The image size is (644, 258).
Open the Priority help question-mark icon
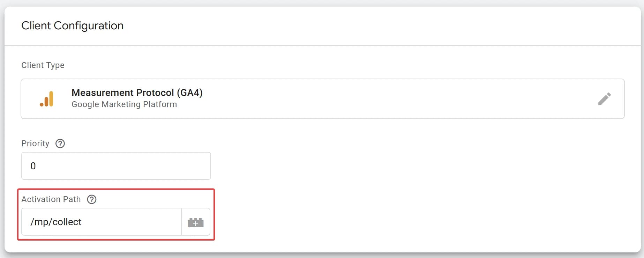click(60, 143)
